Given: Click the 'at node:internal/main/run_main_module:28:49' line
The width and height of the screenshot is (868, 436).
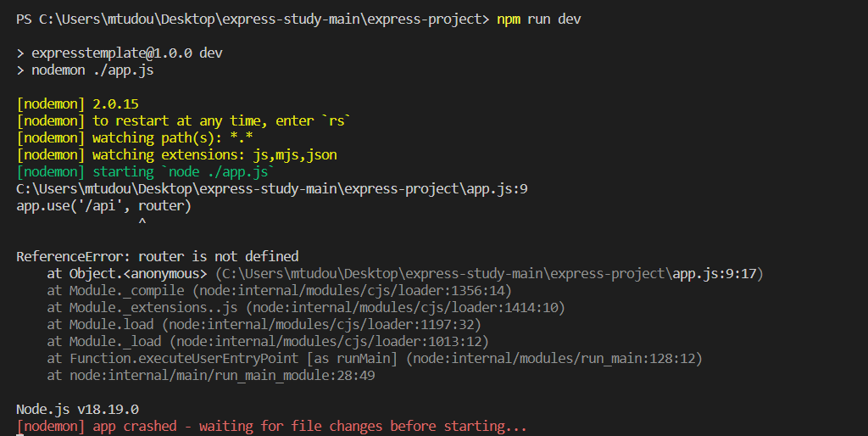Looking at the screenshot, I should point(211,376).
